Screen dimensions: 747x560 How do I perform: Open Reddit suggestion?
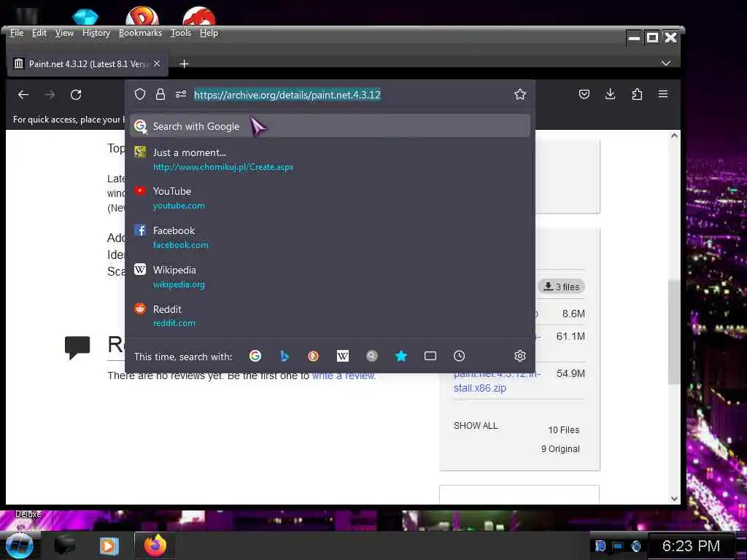(x=330, y=316)
